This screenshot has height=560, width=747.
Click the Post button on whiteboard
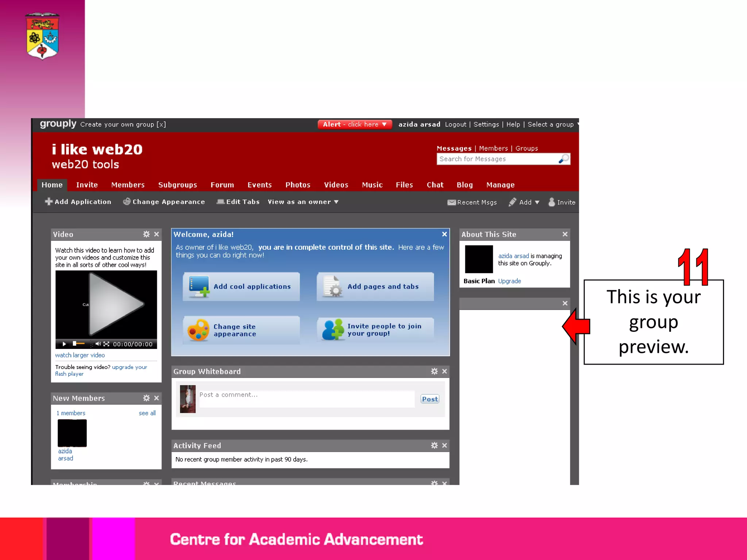coord(430,399)
